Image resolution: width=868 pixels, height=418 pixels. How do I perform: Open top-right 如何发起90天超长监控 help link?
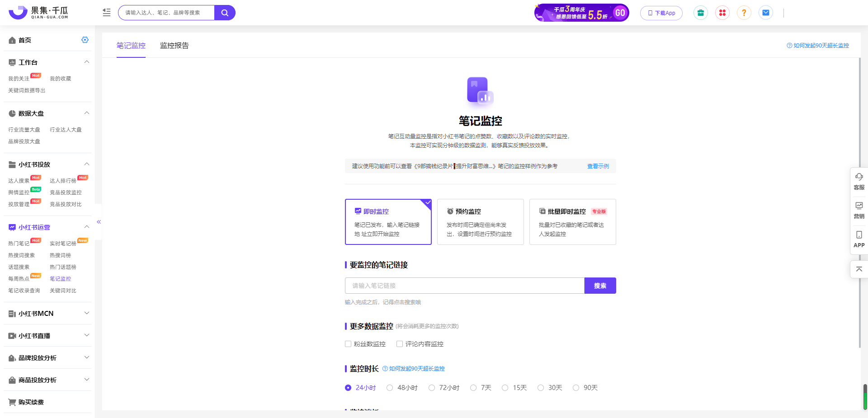[818, 46]
